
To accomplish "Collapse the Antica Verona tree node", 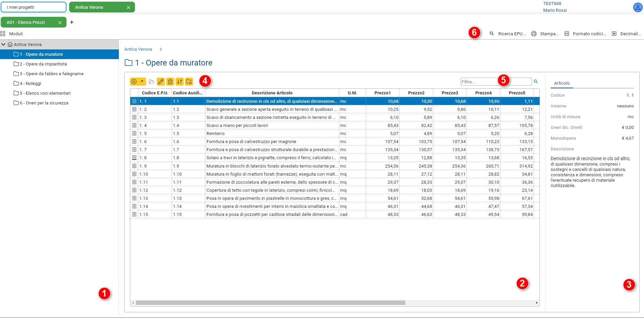I will pos(4,44).
